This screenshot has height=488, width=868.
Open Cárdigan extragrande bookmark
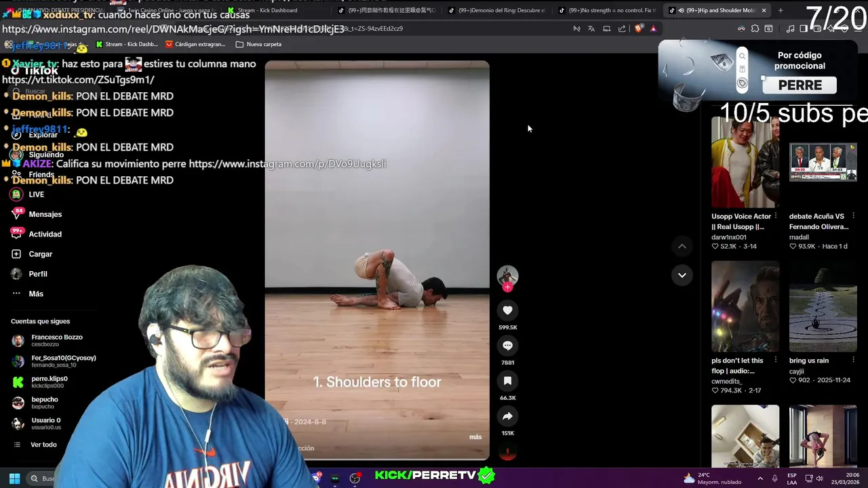point(195,44)
